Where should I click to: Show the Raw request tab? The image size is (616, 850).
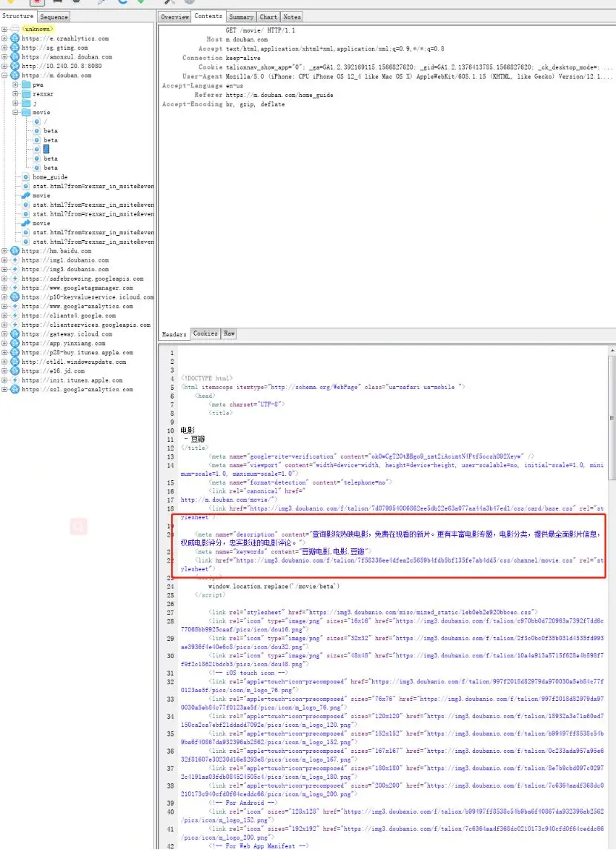[x=229, y=333]
